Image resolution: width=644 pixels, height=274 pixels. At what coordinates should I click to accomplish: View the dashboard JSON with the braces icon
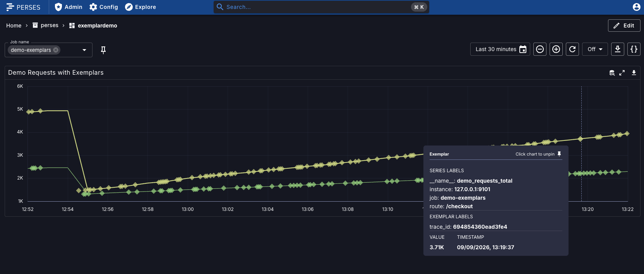point(634,49)
